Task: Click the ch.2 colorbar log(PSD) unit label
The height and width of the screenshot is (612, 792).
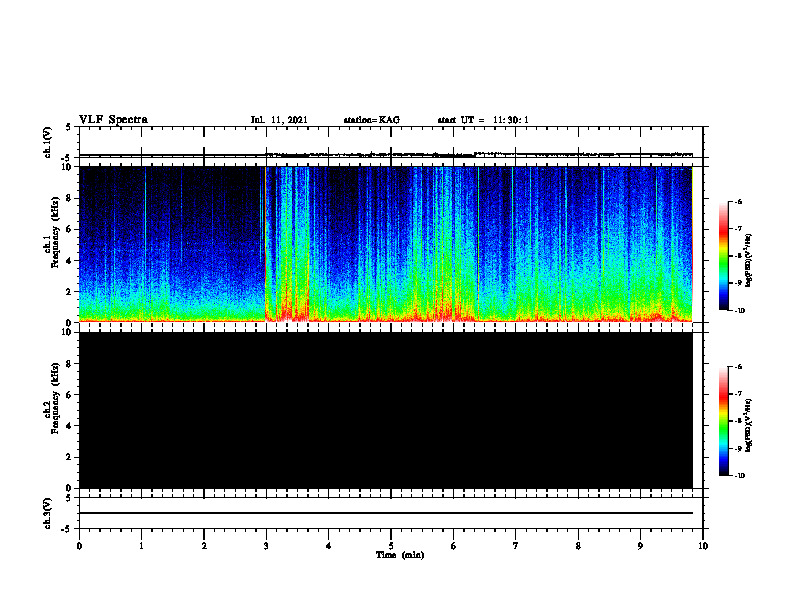Action: coord(748,425)
